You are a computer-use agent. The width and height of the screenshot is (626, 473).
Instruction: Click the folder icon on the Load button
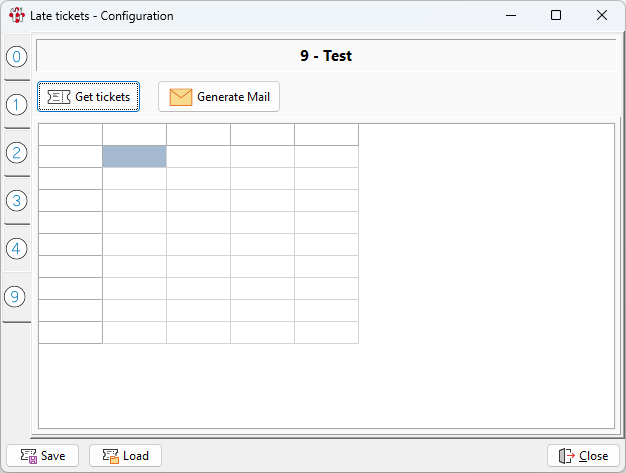[110, 456]
